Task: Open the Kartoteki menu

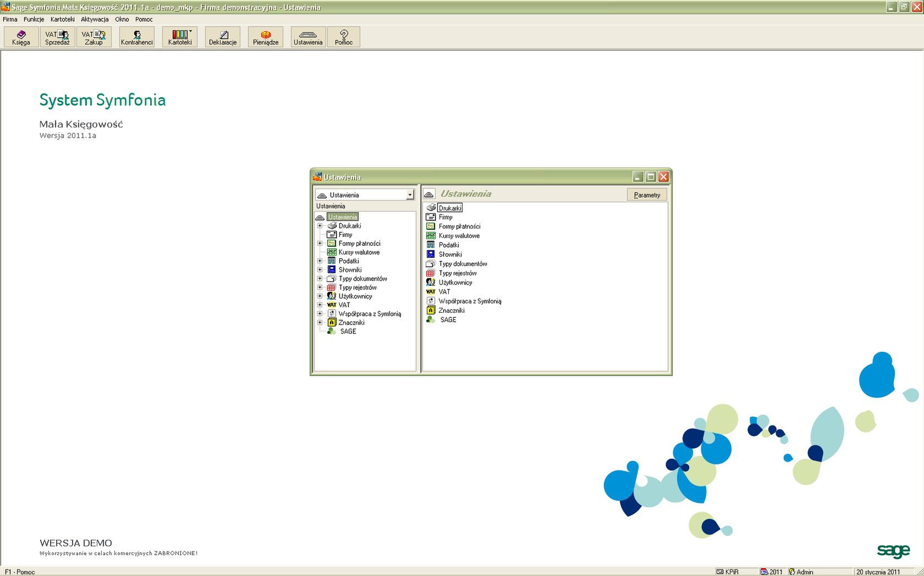Action: (x=62, y=19)
